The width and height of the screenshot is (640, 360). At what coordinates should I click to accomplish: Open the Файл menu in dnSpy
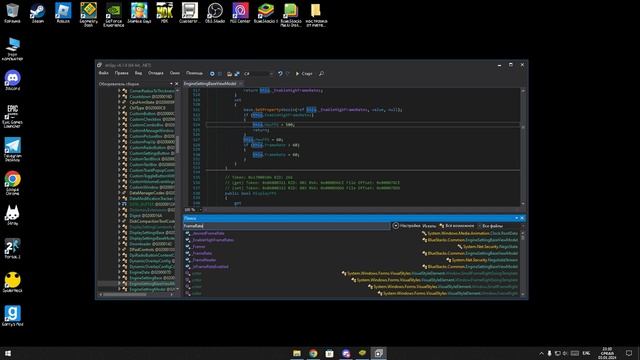point(104,73)
